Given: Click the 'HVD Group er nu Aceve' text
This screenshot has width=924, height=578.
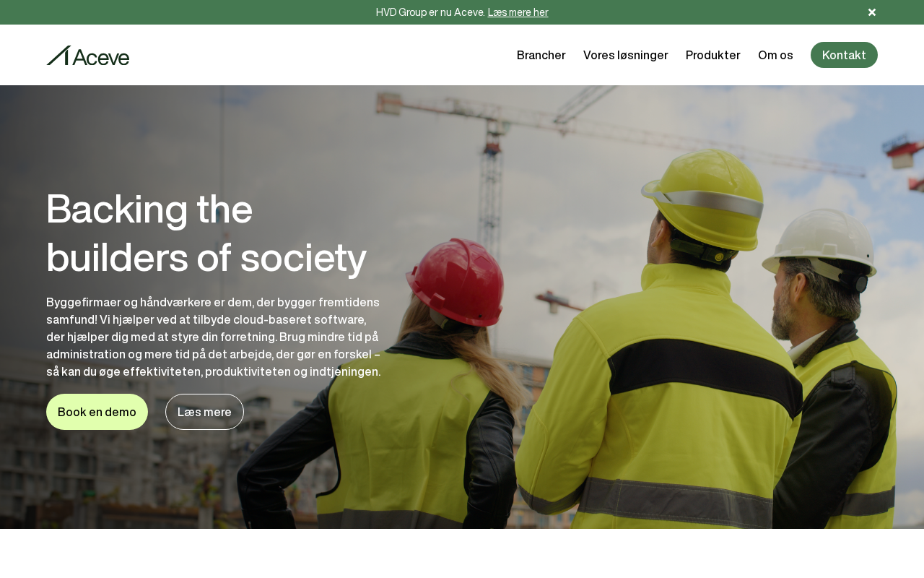Looking at the screenshot, I should coord(430,12).
